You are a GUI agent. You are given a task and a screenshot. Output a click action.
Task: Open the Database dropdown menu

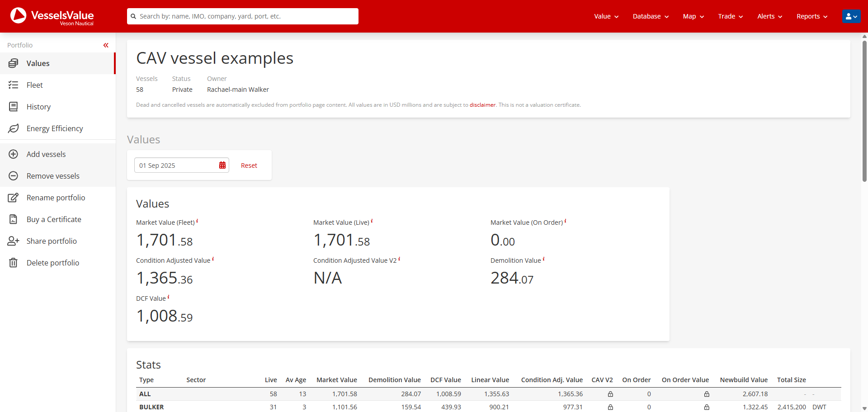[x=650, y=16]
